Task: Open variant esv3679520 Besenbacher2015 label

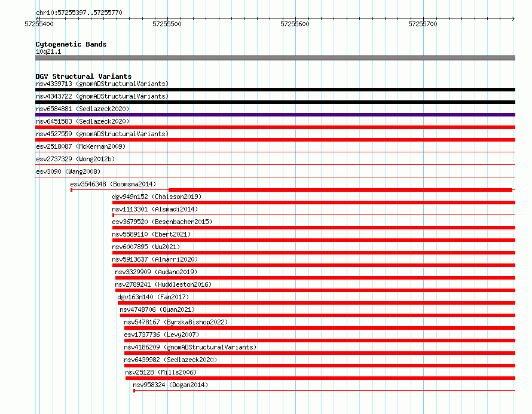Action: pos(162,222)
